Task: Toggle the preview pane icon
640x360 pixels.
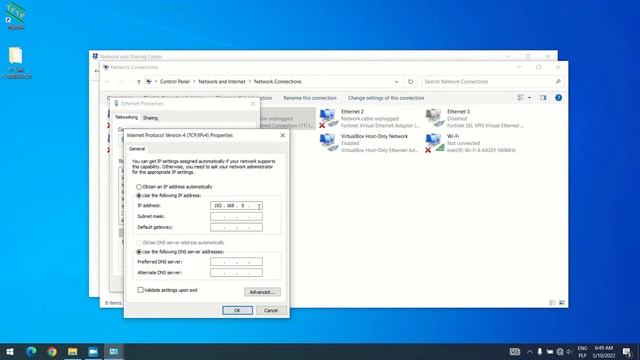Action: coord(543,98)
